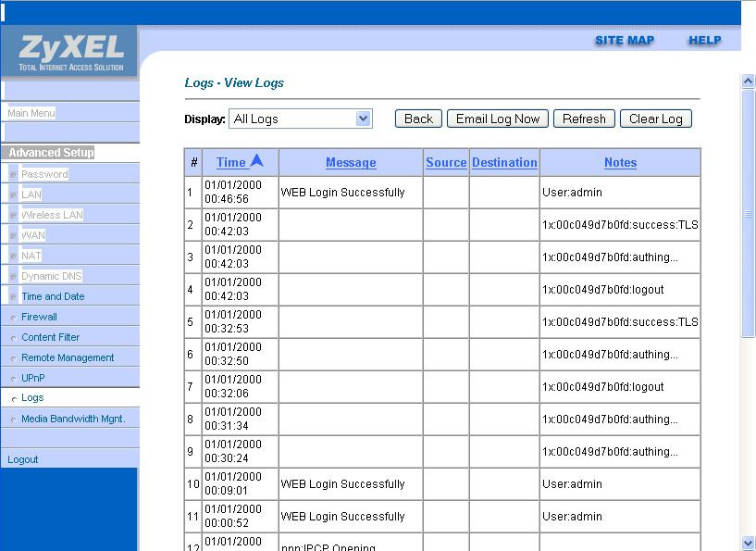
Task: Open Media Bandwidth Mgnt. page
Action: (73, 419)
